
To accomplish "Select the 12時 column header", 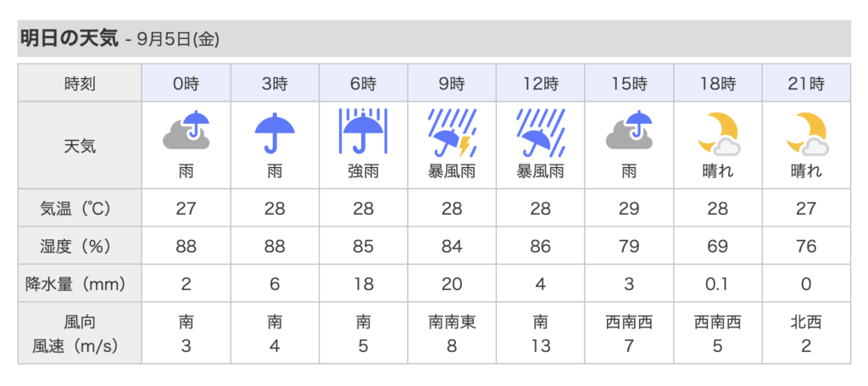I will (x=540, y=83).
